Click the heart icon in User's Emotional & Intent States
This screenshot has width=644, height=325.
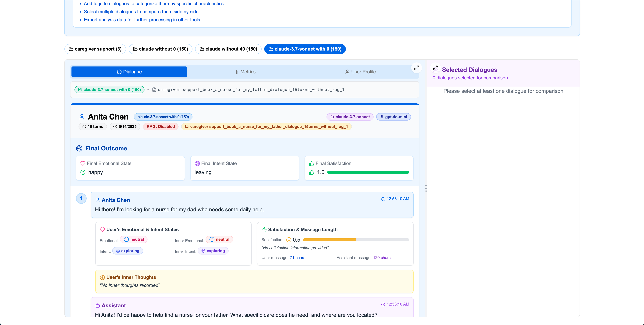coord(102,229)
